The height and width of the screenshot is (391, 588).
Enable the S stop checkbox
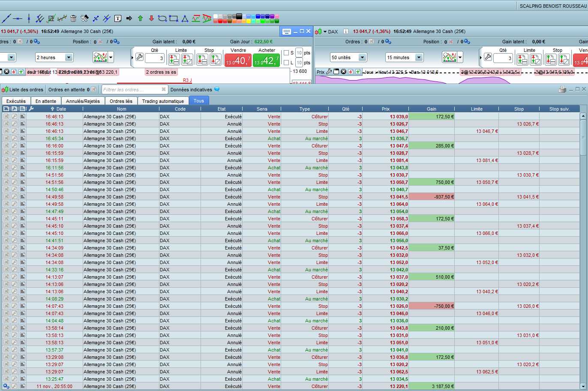pyautogui.click(x=286, y=53)
